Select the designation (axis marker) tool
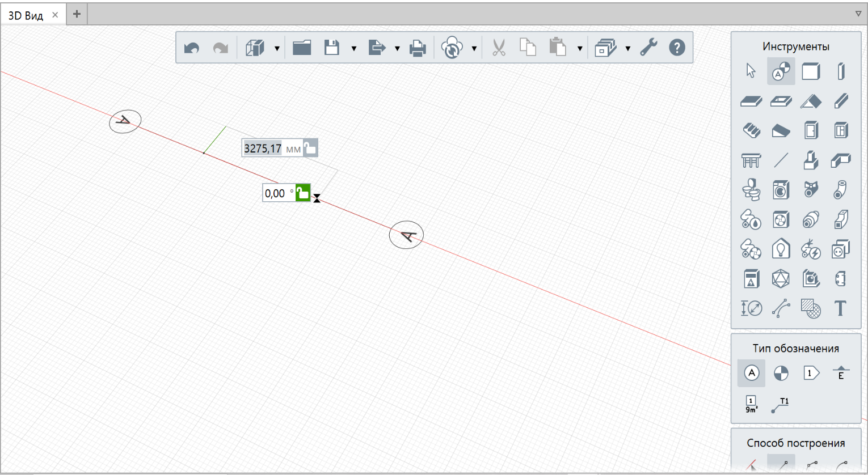This screenshot has width=868, height=475. [x=781, y=71]
